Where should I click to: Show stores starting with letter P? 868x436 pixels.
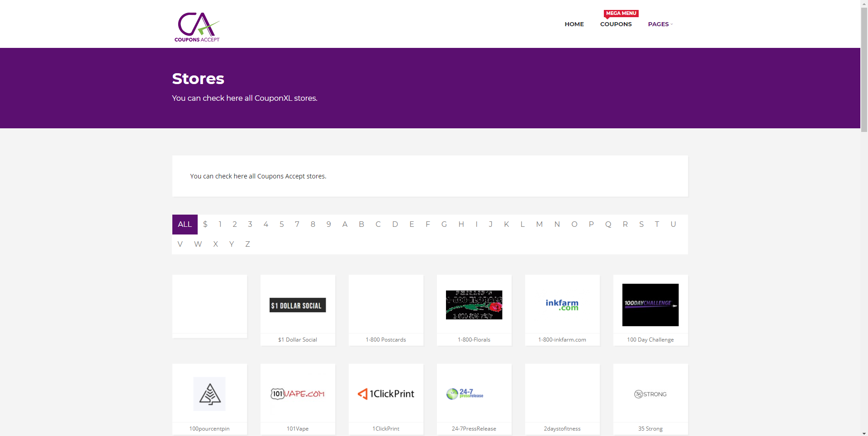click(x=591, y=225)
